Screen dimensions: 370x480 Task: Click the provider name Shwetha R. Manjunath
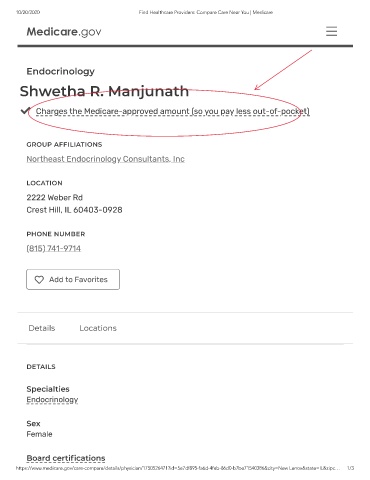point(104,91)
